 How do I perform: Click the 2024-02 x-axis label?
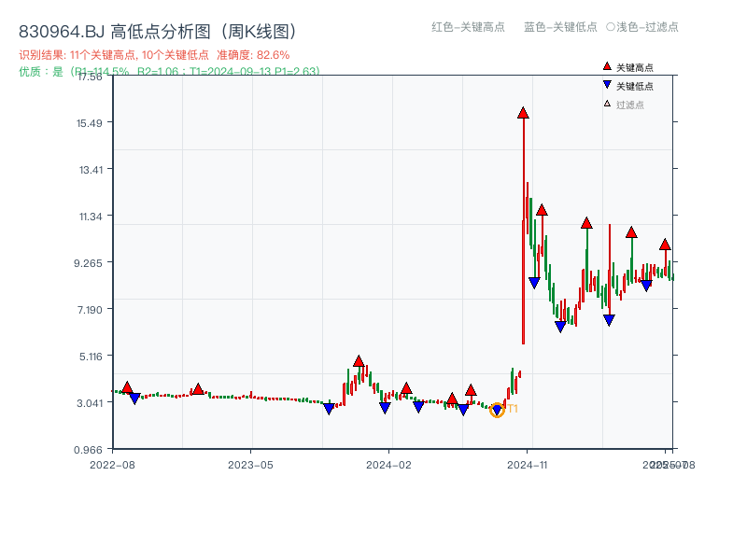pyautogui.click(x=388, y=465)
